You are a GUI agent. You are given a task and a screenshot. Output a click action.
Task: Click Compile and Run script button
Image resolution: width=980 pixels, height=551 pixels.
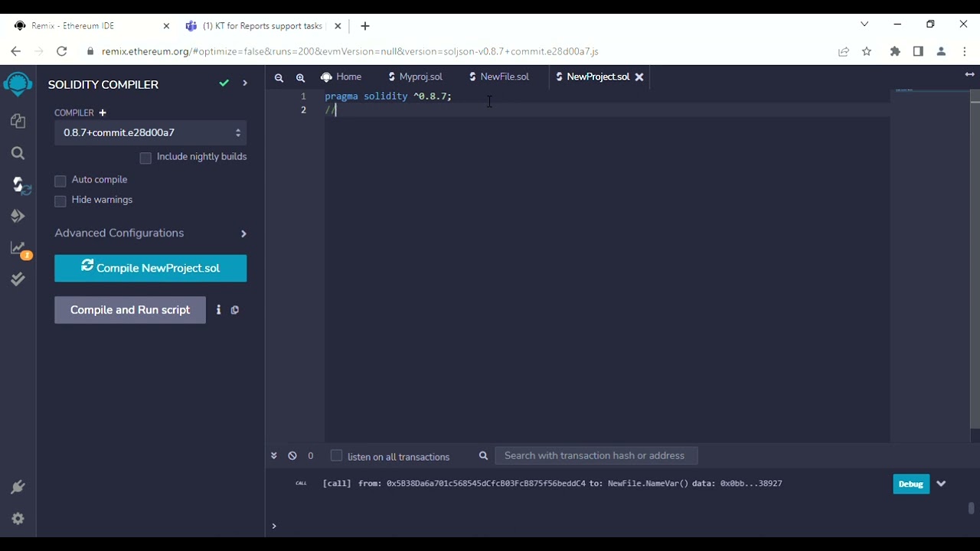[130, 310]
